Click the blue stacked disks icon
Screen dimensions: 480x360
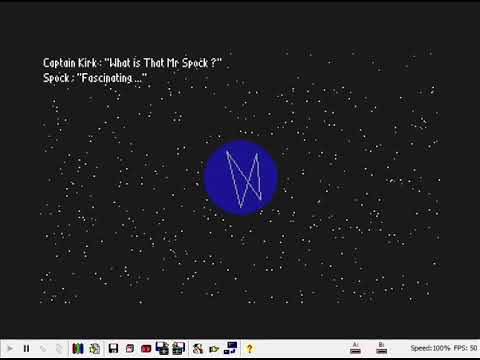[x=162, y=348]
